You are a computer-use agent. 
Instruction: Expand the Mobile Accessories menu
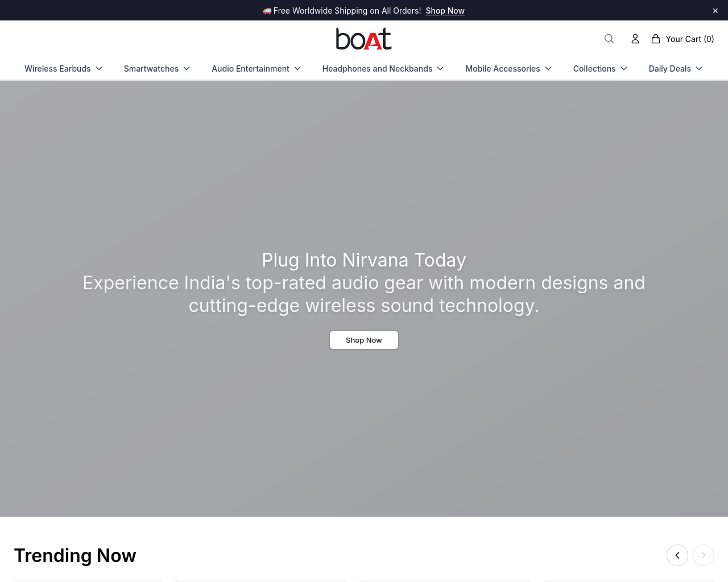[509, 69]
